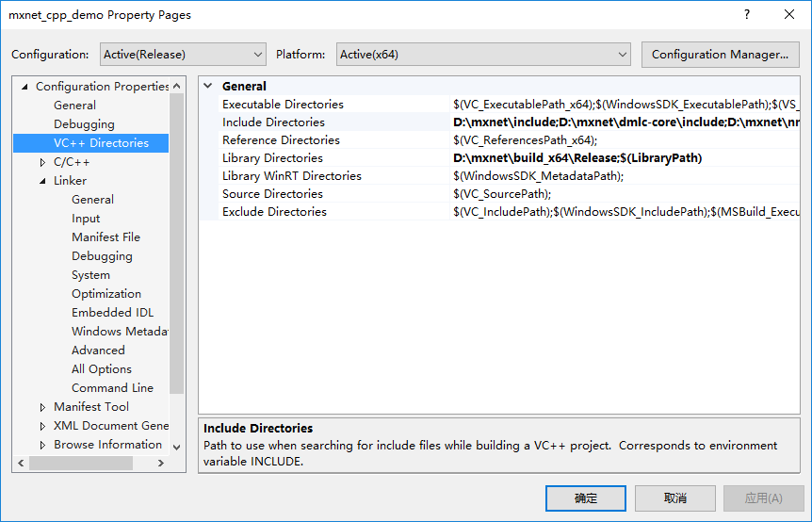Click the $(VC_ExecutablePath_x64) value field
The image size is (812, 522).
click(x=625, y=104)
